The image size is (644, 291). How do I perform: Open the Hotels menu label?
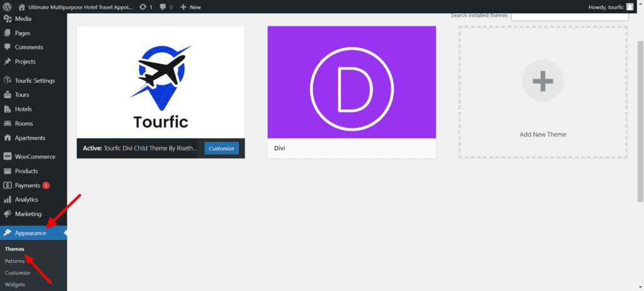click(23, 109)
